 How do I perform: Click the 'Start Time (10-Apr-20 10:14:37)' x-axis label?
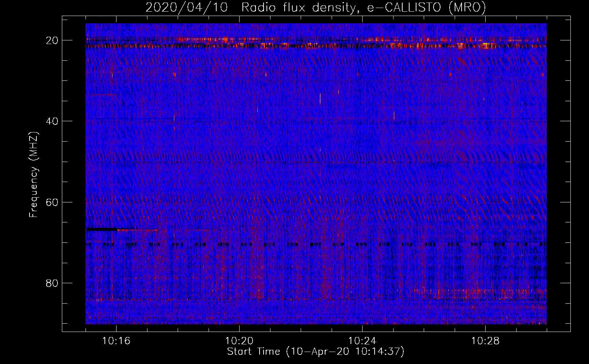(x=316, y=352)
